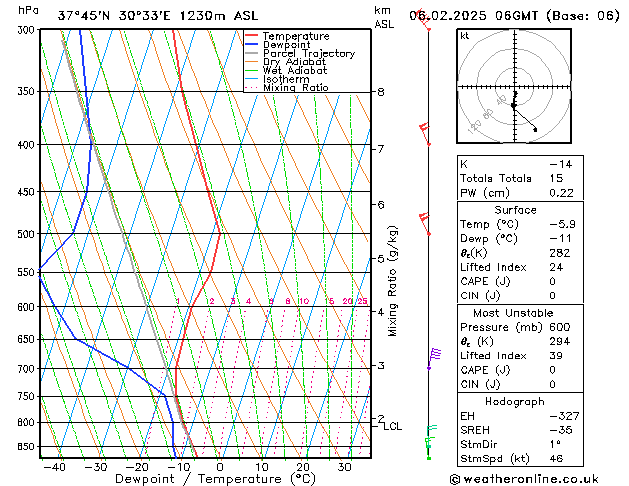Click the red Temperature line sample in legend
The image size is (629, 486).
point(251,36)
